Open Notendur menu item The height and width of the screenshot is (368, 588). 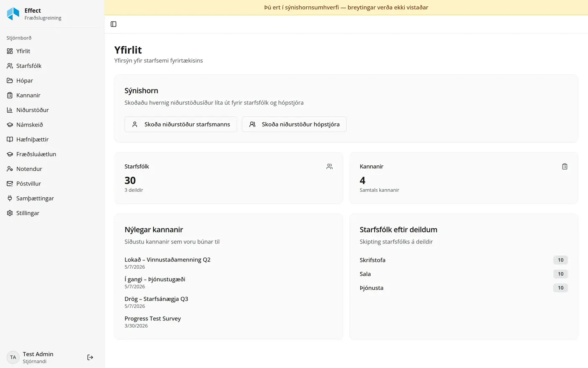tap(52, 169)
